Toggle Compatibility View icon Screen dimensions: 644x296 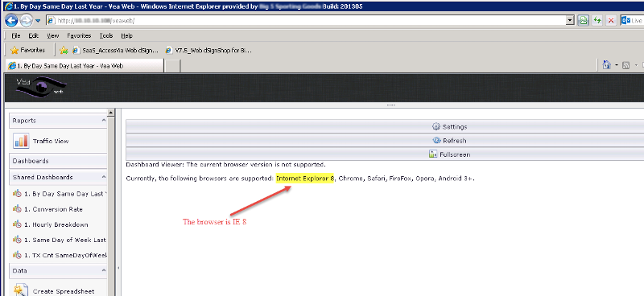point(583,21)
